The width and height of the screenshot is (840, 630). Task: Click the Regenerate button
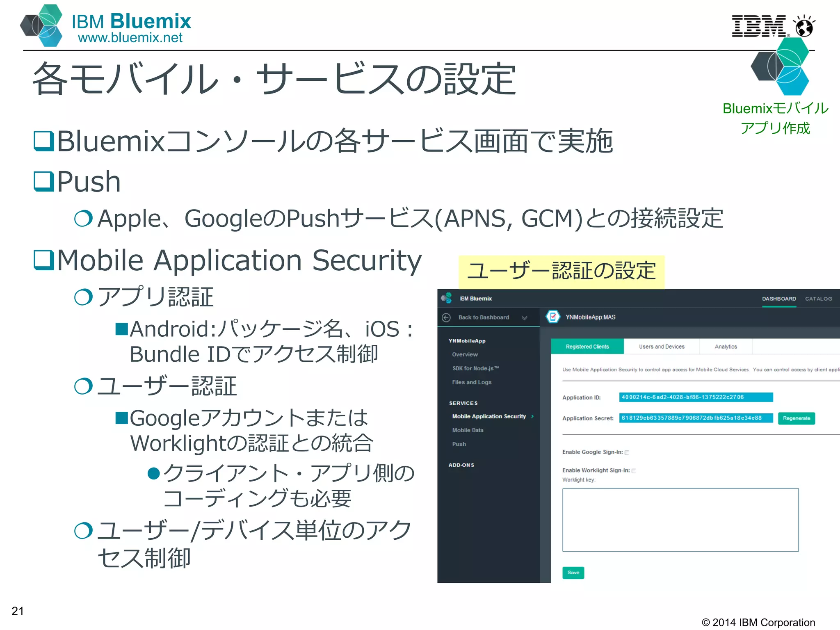click(x=797, y=418)
